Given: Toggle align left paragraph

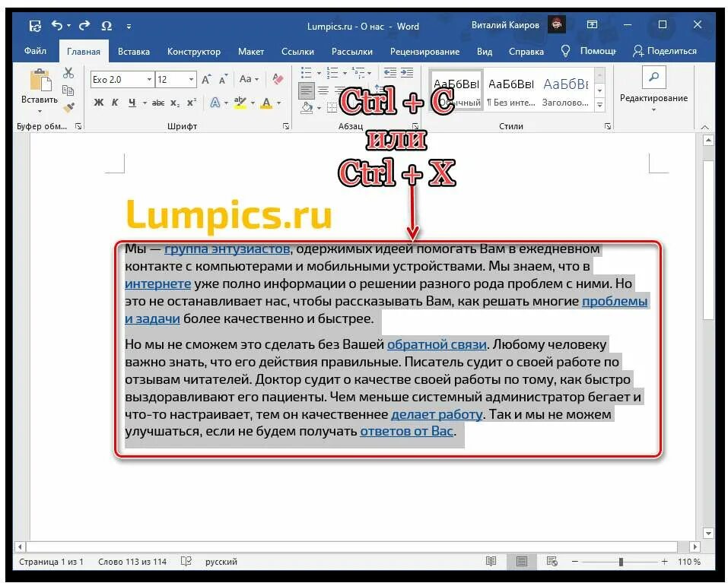Looking at the screenshot, I should [306, 90].
